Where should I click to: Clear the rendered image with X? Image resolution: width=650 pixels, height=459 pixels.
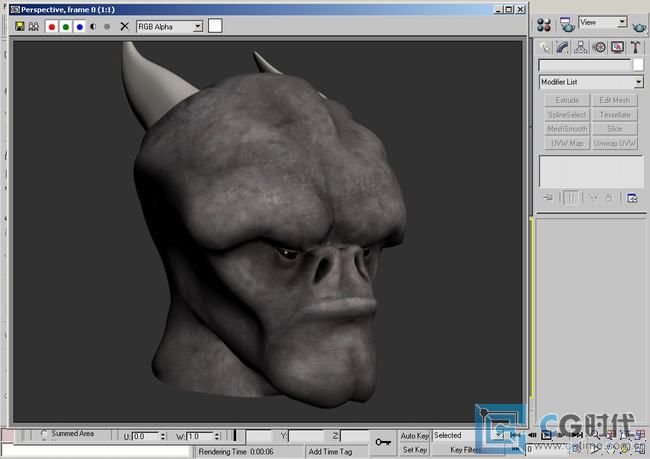point(124,27)
